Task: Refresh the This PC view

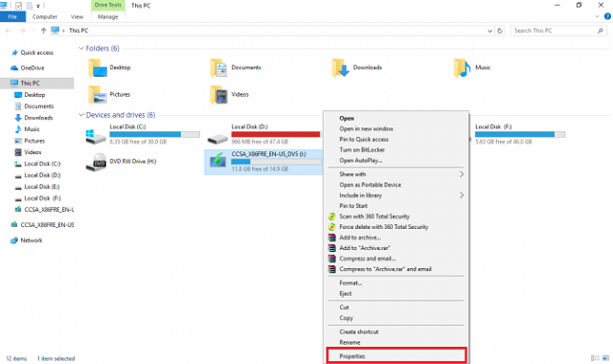Action: 500,31
